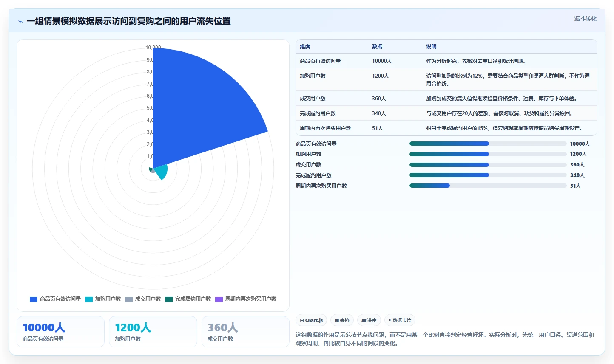614x364 pixels.
Task: Click table value 360人
Action: pos(379,99)
